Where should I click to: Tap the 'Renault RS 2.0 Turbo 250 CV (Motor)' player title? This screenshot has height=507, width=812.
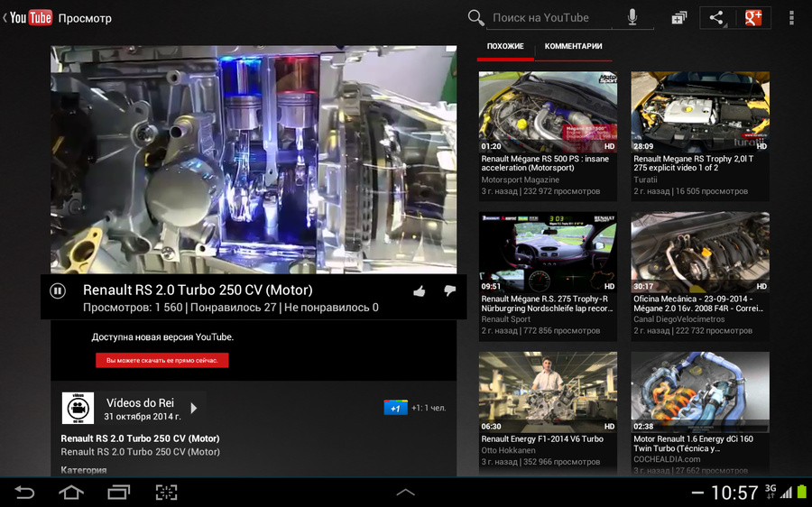[198, 290]
